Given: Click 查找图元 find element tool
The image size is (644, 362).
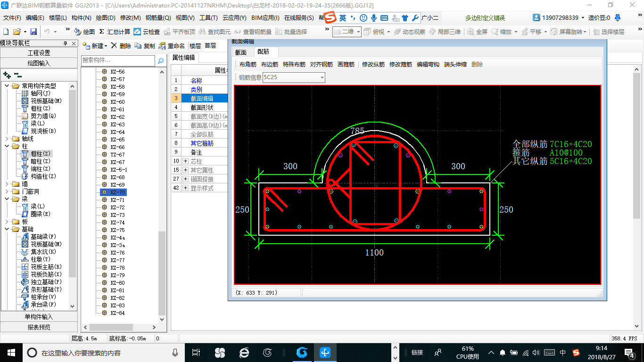Looking at the screenshot, I should pos(215,32).
